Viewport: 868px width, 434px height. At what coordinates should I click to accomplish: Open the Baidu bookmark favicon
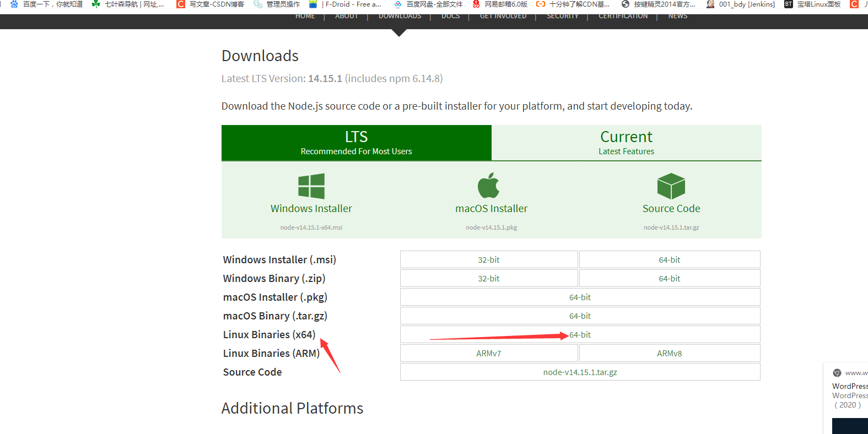coord(14,4)
